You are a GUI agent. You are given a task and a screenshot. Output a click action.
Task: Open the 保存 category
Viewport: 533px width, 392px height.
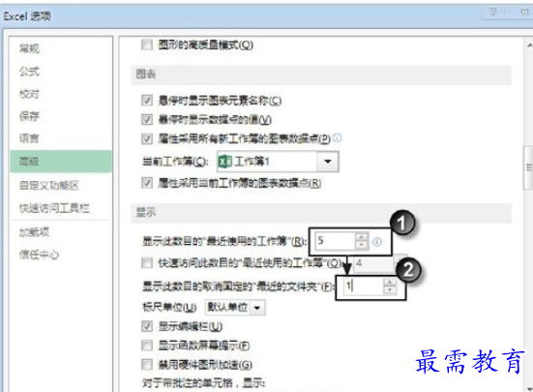coord(29,116)
